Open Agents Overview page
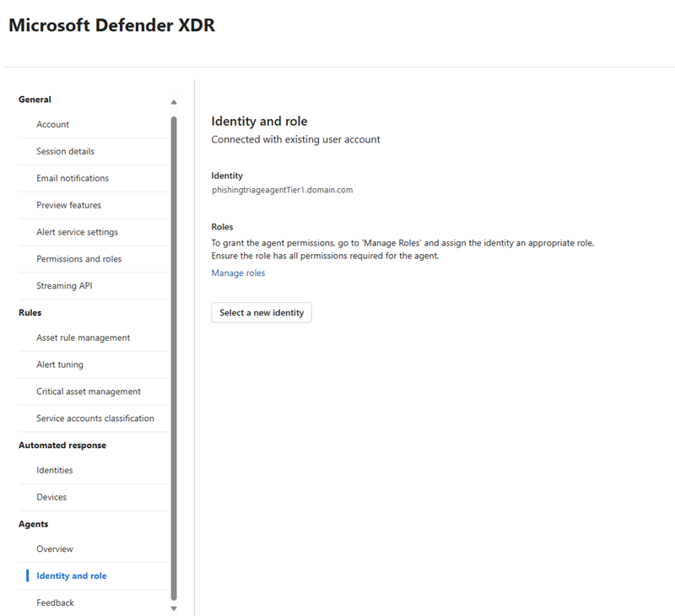 (55, 548)
